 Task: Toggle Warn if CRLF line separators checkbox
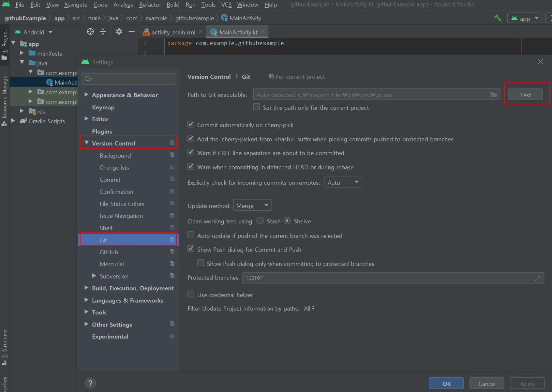coord(191,152)
